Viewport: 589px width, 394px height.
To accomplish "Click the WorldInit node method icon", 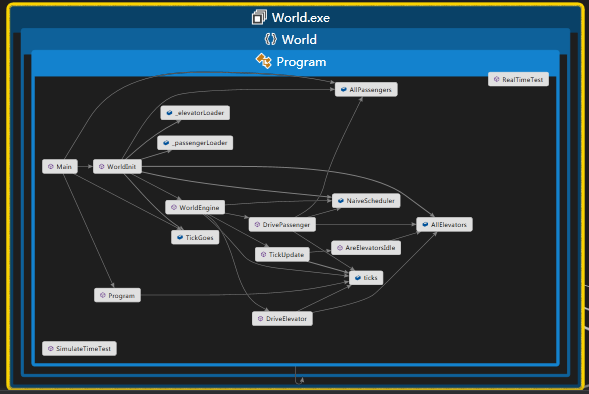I will coord(101,166).
